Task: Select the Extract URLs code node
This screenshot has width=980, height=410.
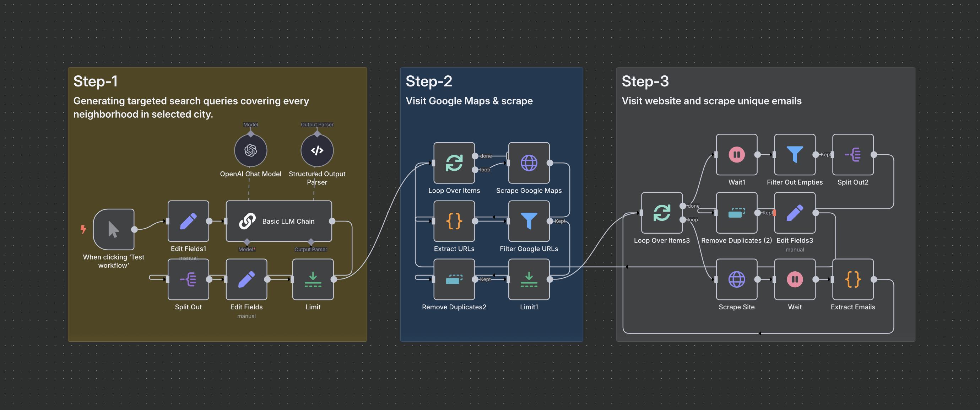Action: [454, 221]
